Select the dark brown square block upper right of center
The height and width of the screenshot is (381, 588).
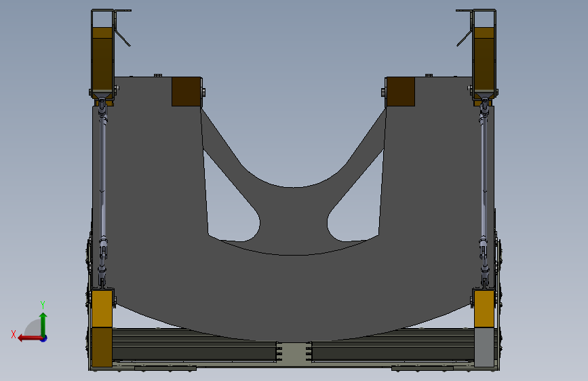coord(401,92)
